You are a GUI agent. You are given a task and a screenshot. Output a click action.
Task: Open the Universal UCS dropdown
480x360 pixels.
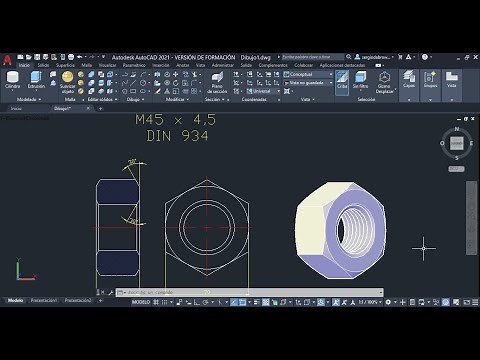[x=263, y=91]
